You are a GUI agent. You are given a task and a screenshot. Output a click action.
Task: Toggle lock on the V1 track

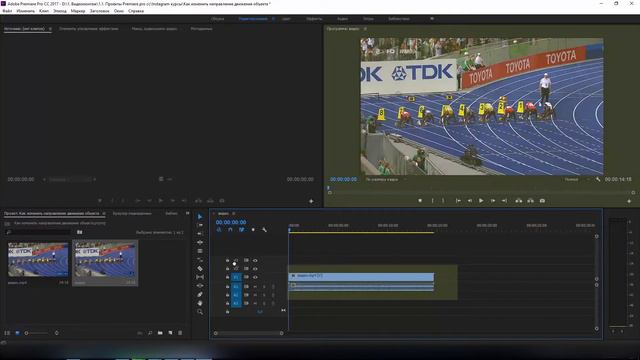227,277
